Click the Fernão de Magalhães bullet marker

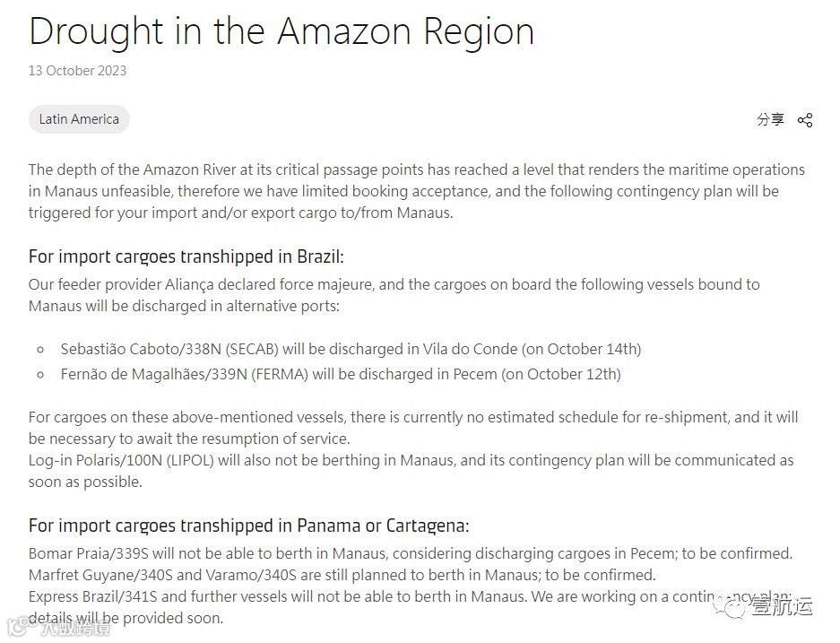pyautogui.click(x=40, y=375)
